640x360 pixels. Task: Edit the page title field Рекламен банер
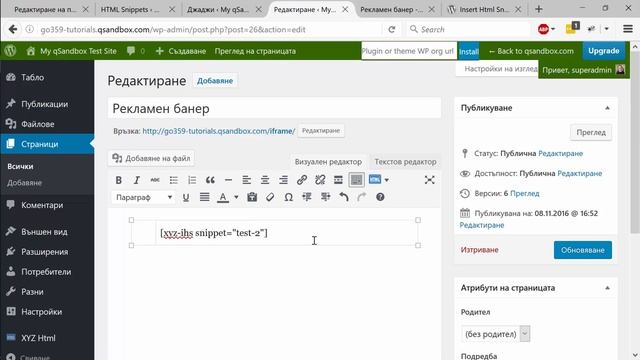pyautogui.click(x=274, y=109)
